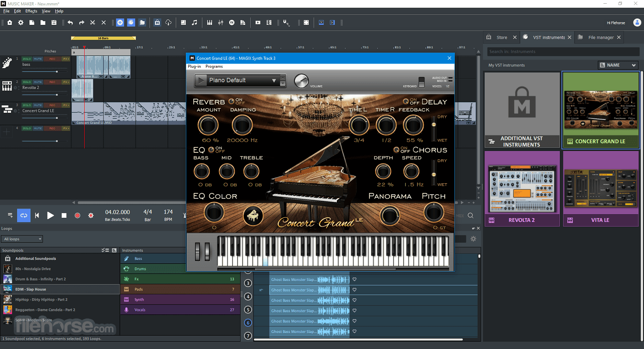The width and height of the screenshot is (644, 349).
Task: Mute track 4
Action: click(38, 128)
